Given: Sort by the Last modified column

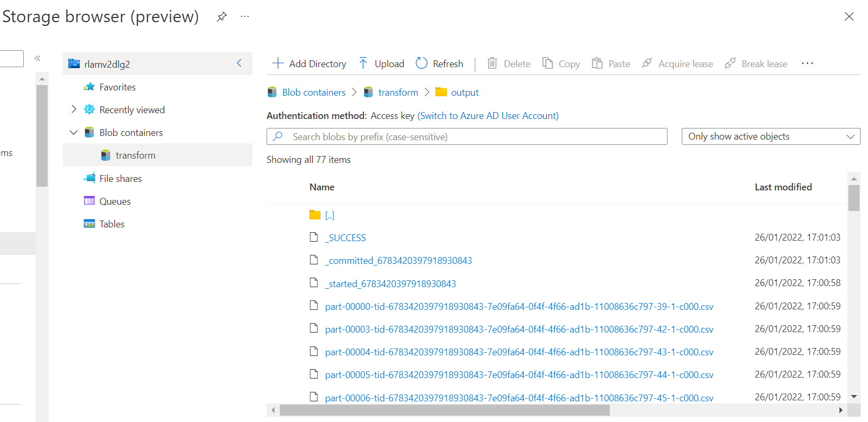Looking at the screenshot, I should (x=783, y=187).
